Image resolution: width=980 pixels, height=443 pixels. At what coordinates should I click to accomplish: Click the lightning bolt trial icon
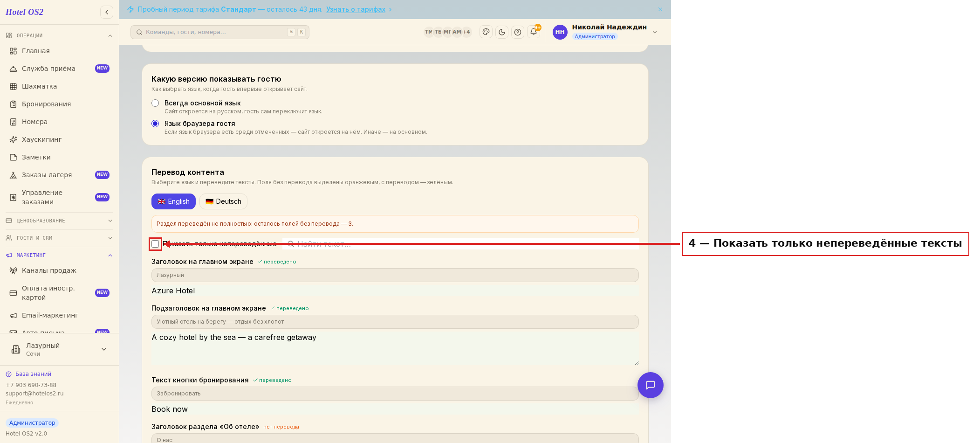[130, 9]
